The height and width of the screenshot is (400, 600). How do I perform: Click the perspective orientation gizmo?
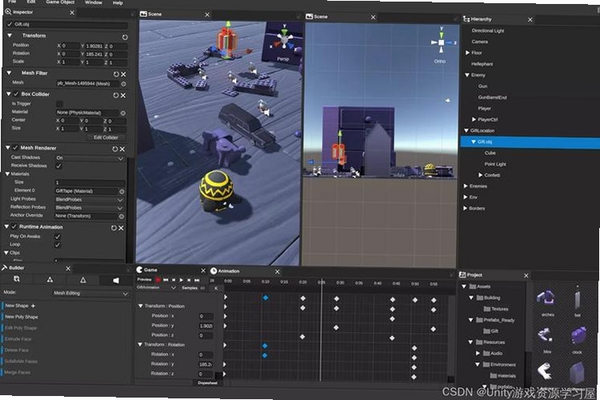[x=284, y=40]
